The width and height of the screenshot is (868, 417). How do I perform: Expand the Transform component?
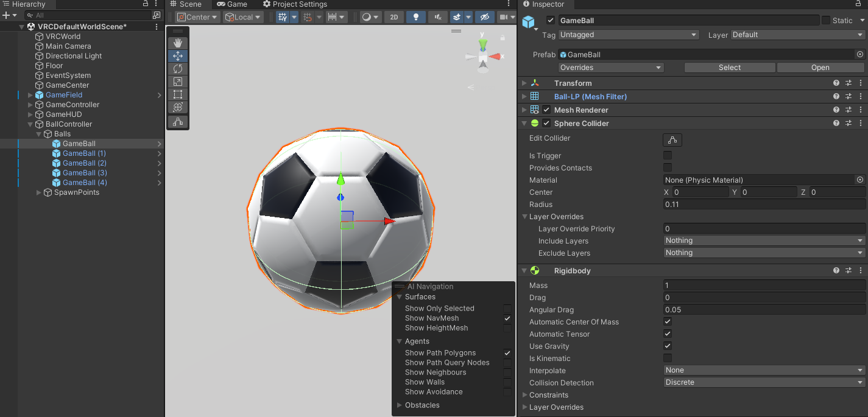coord(524,83)
